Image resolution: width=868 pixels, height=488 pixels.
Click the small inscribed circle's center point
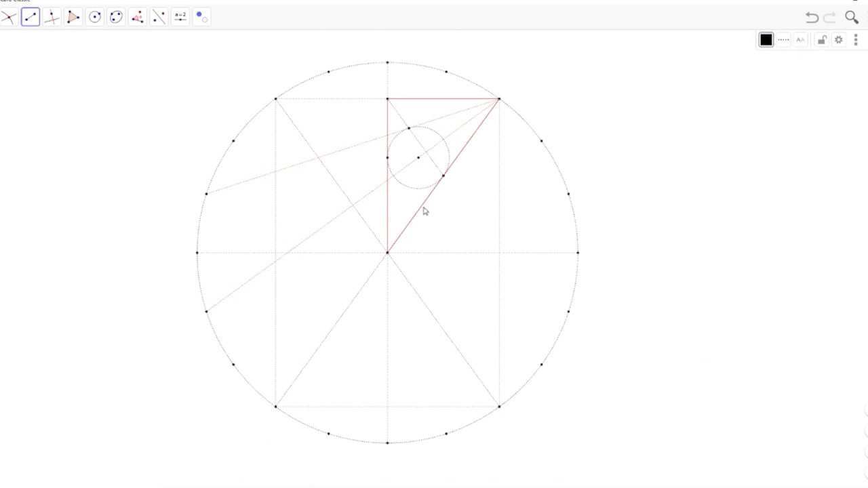point(418,157)
